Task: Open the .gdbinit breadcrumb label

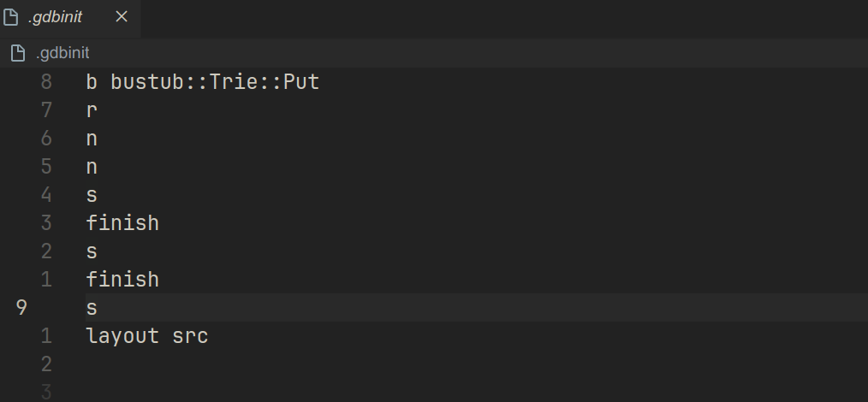Action: pos(62,53)
